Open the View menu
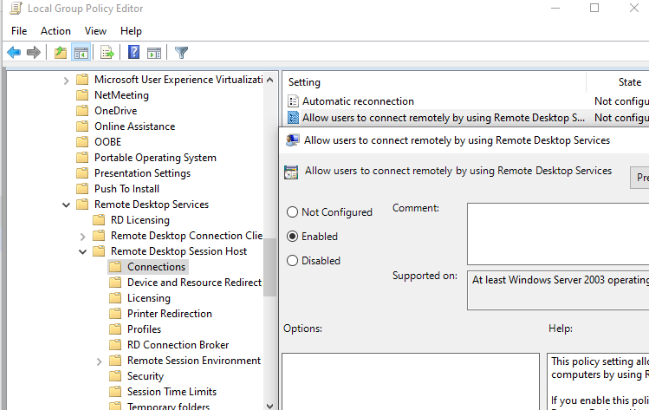This screenshot has height=419, width=657. click(x=96, y=31)
